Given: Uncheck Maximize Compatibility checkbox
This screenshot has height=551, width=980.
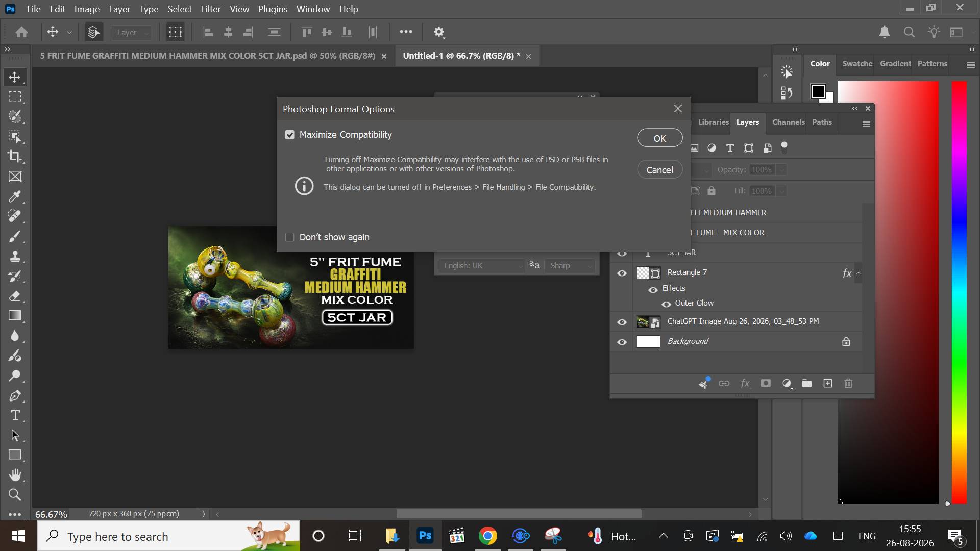Looking at the screenshot, I should (289, 135).
